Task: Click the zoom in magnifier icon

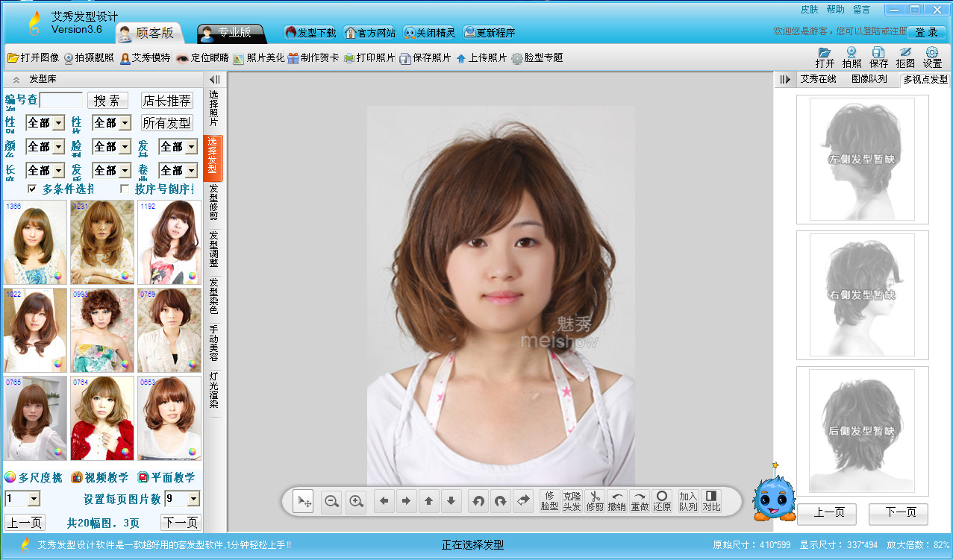Action: coord(357,502)
